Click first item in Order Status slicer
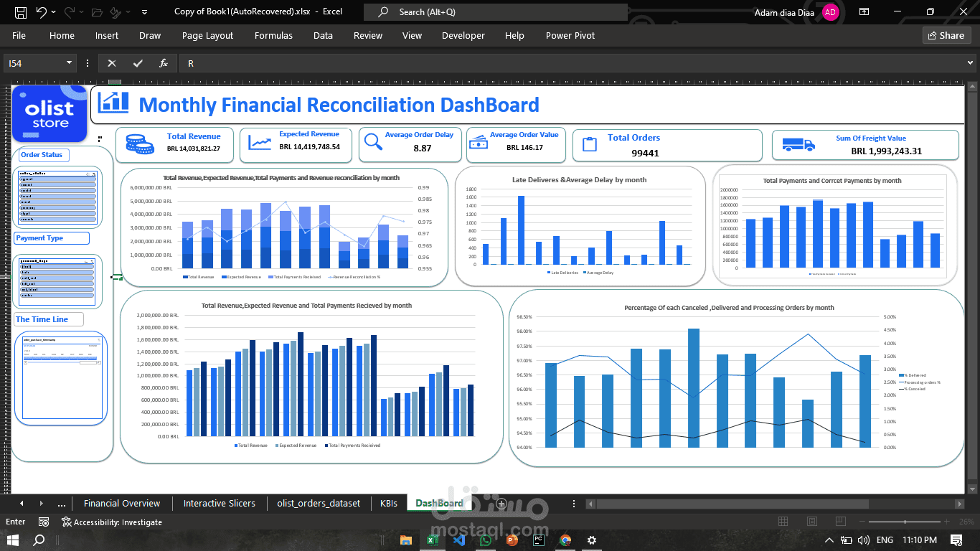Viewport: 980px width, 551px height. [x=57, y=179]
